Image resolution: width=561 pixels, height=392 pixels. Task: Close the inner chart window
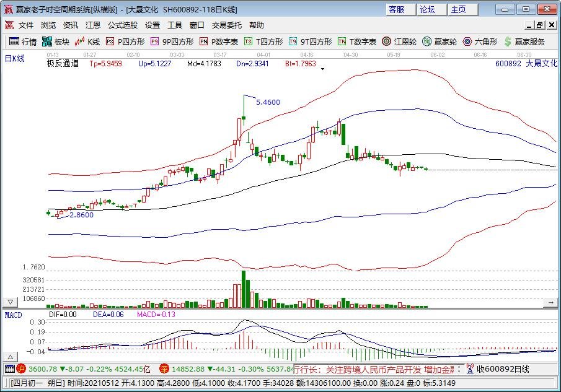(x=552, y=25)
